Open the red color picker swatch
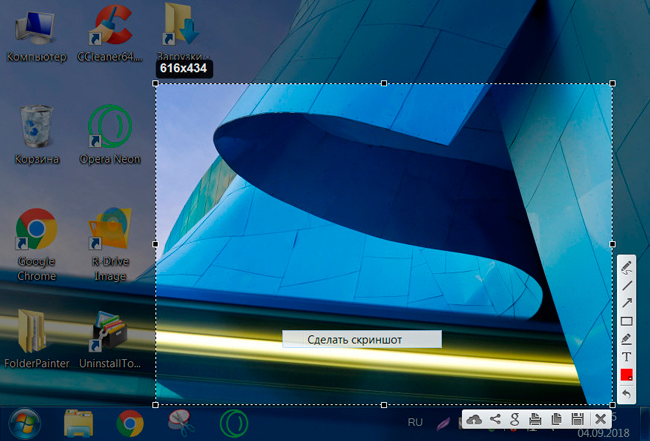Viewport: 650px width, 441px height. pos(627,375)
